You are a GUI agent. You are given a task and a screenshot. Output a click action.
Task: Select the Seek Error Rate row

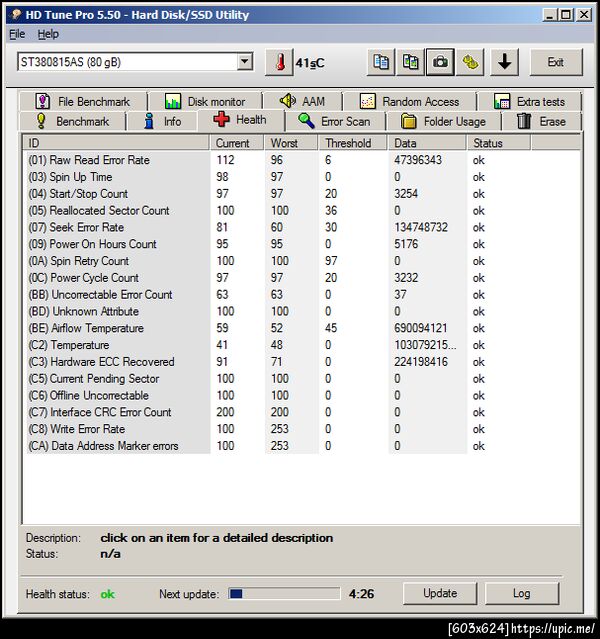coord(301,227)
